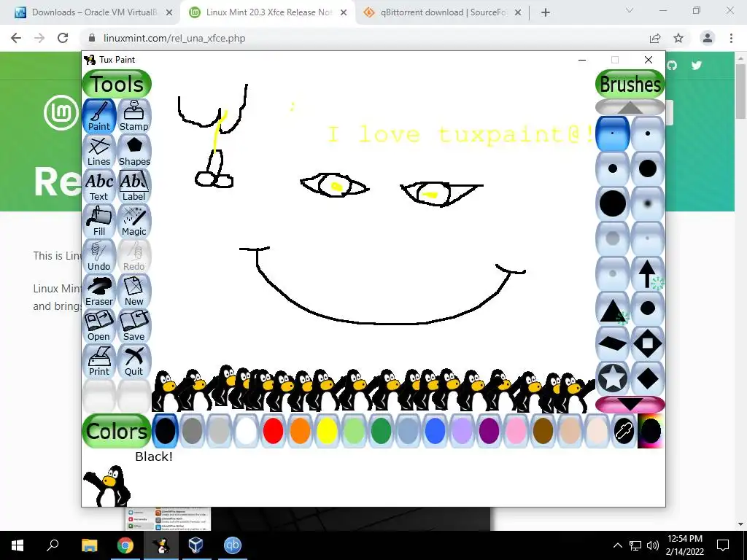Select the purple color swatch

[489, 431]
